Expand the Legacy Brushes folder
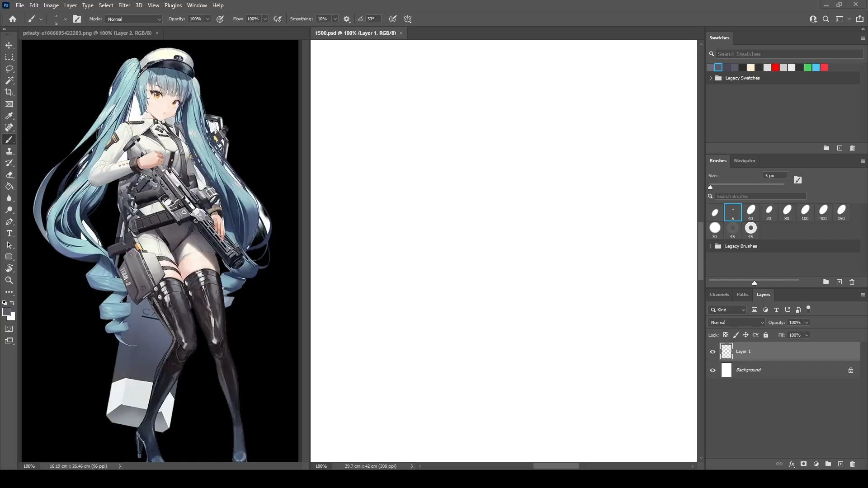The image size is (868, 488). (x=711, y=246)
